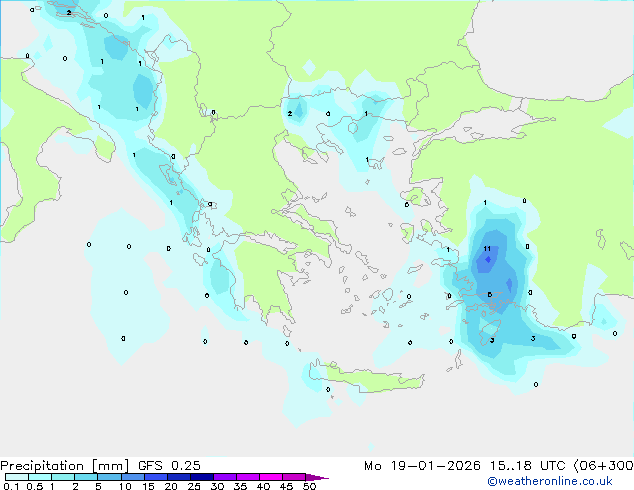Click the 0.1–0.5 mm legend color box

tap(17, 477)
